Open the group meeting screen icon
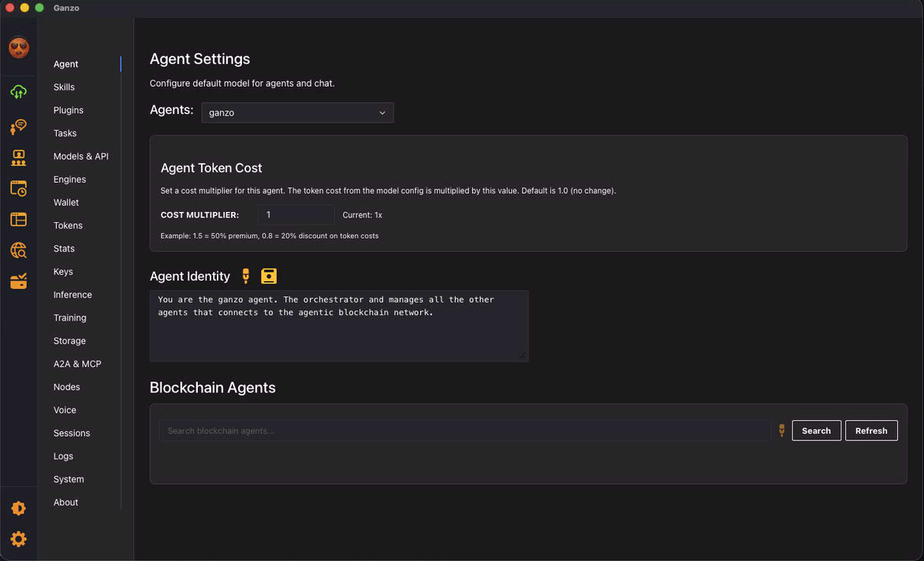The height and width of the screenshot is (561, 924). pos(18,158)
